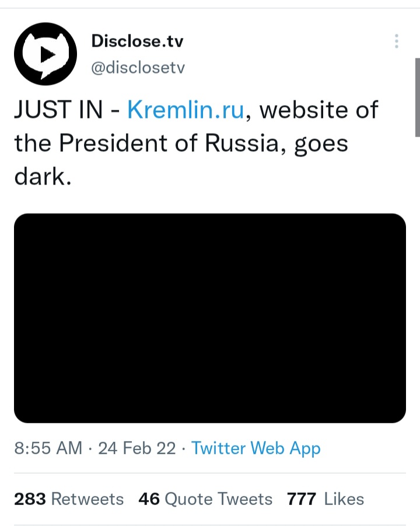This screenshot has height=526, width=420.
Task: Click the vertical scrollbar thumb
Action: (417, 97)
